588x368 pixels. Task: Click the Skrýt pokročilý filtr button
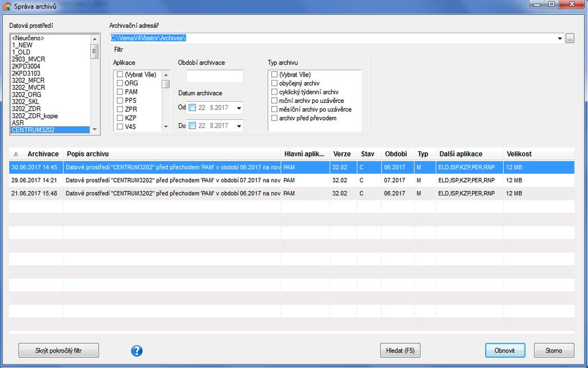coord(59,350)
